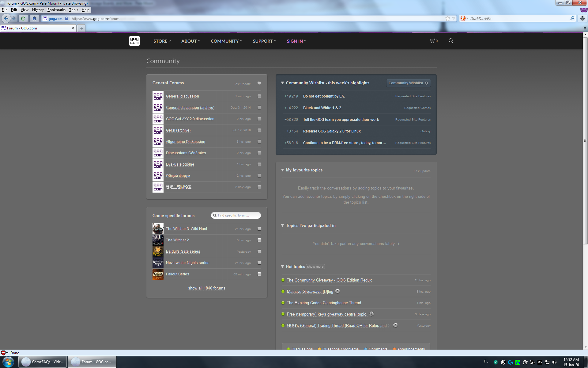Click the site search magnifier icon

pos(451,41)
